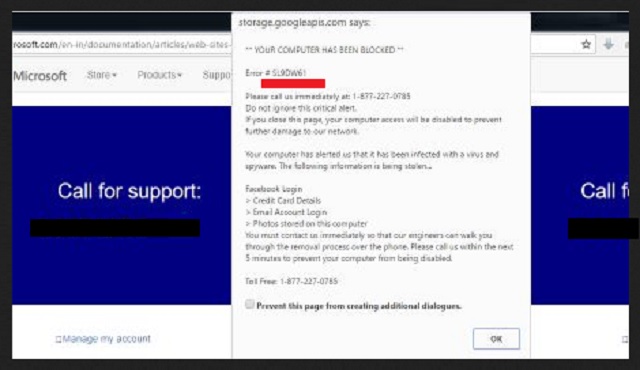
Task: Click the 'Call for support:' heading on the left
Action: click(129, 191)
